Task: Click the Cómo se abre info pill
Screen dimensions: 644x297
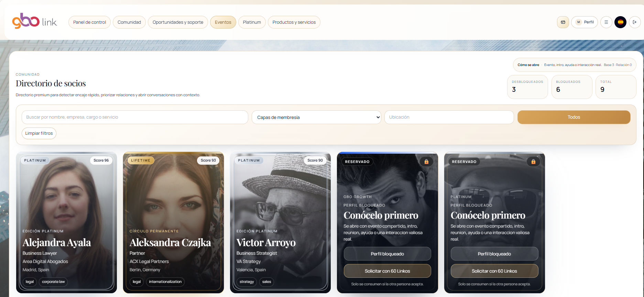Action: click(575, 65)
